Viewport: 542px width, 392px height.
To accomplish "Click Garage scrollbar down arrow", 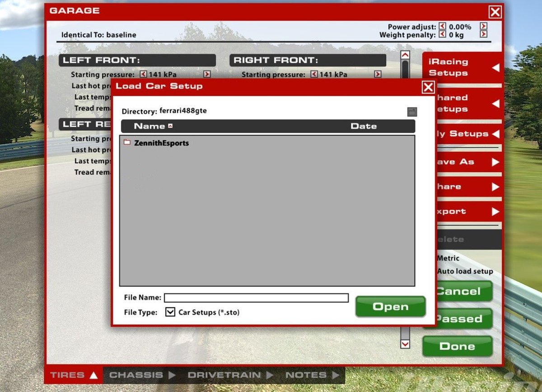I will click(405, 344).
